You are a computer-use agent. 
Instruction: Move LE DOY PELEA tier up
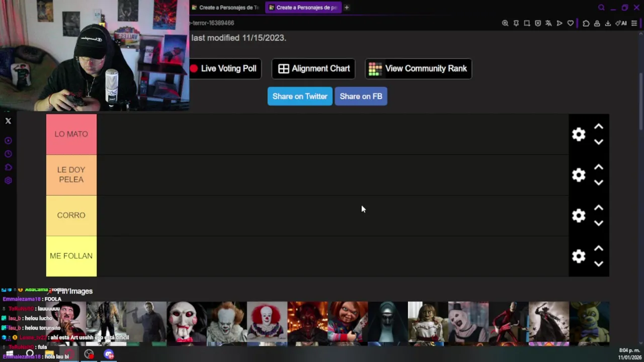(x=599, y=167)
